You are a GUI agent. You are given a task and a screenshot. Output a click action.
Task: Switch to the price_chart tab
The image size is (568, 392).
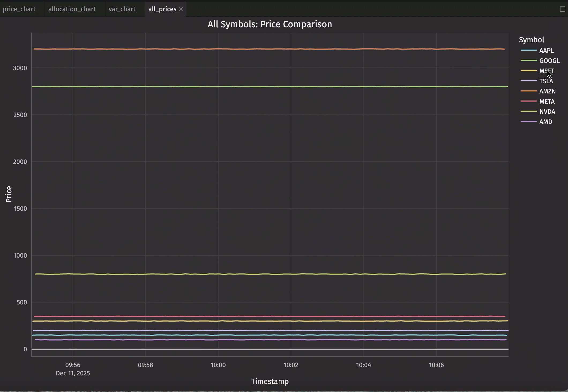19,9
